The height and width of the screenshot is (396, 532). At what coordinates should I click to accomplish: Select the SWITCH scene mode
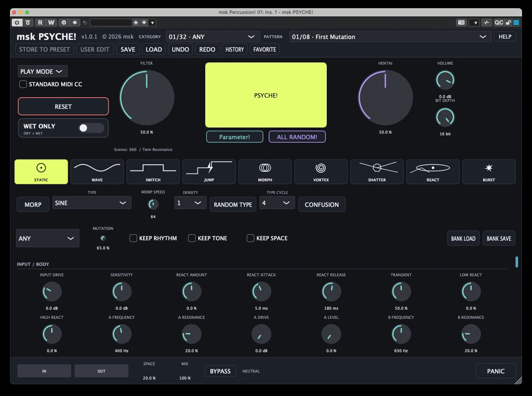click(x=153, y=172)
